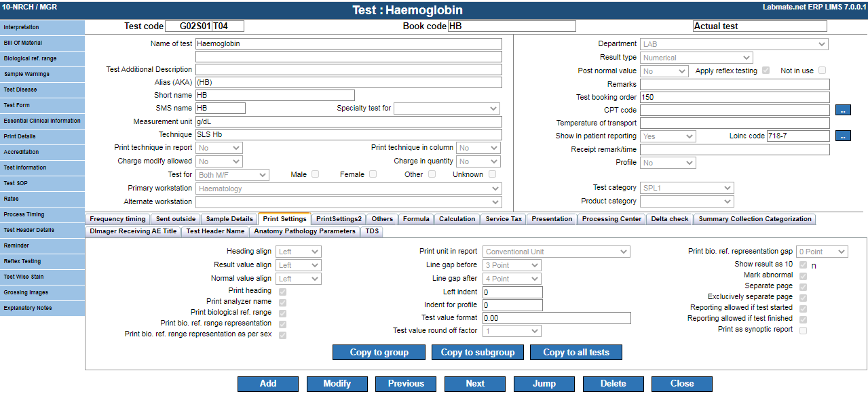Toggle the Male checkbox
This screenshot has width=868, height=394.
316,174
